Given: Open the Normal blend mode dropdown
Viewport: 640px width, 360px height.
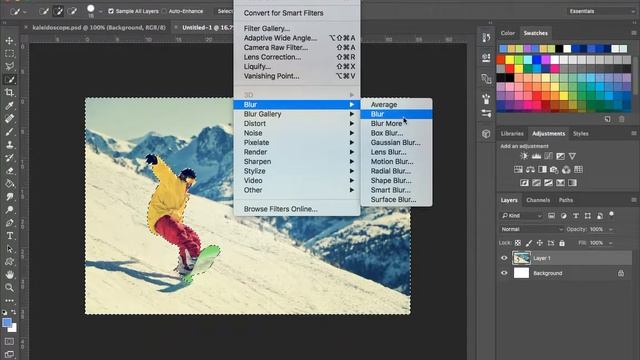Looking at the screenshot, I should coord(531,229).
